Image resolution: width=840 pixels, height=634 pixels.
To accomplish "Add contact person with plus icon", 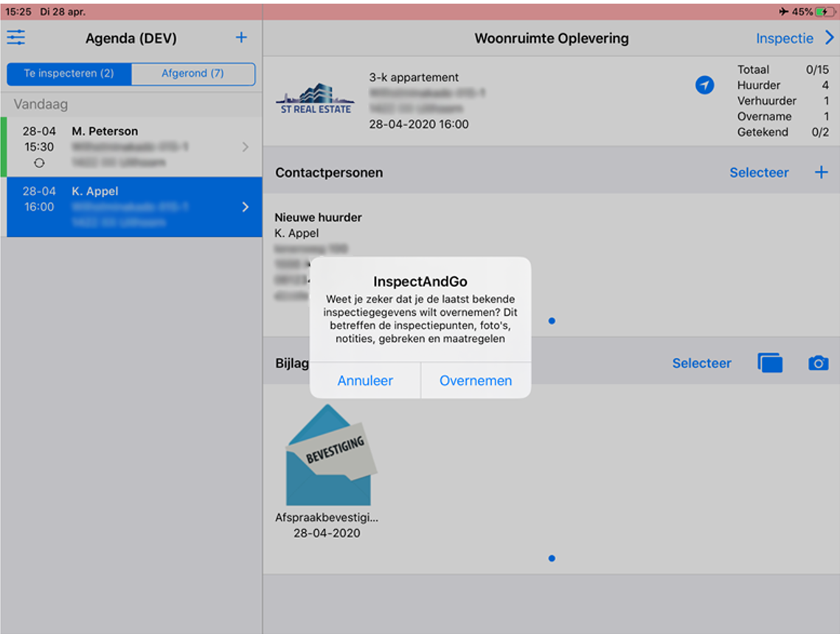I will pos(821,172).
